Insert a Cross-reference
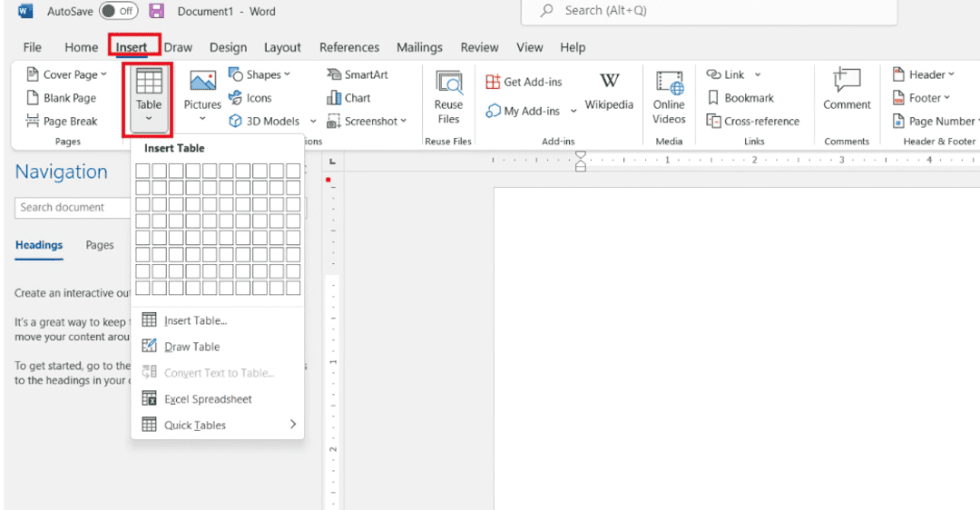 752,122
